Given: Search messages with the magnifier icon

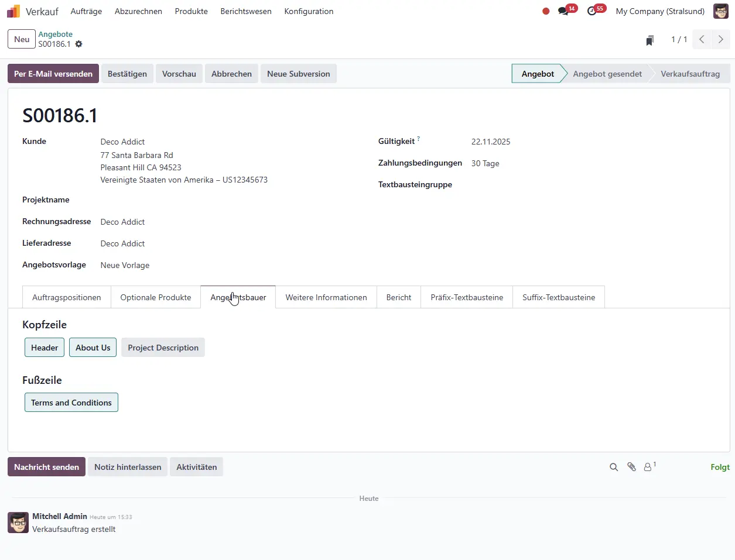Looking at the screenshot, I should (x=614, y=467).
